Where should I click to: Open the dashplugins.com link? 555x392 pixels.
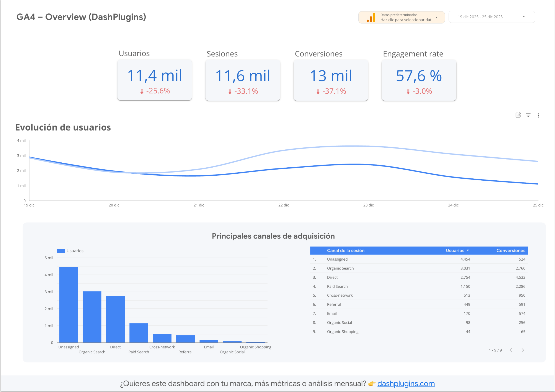tap(406, 384)
